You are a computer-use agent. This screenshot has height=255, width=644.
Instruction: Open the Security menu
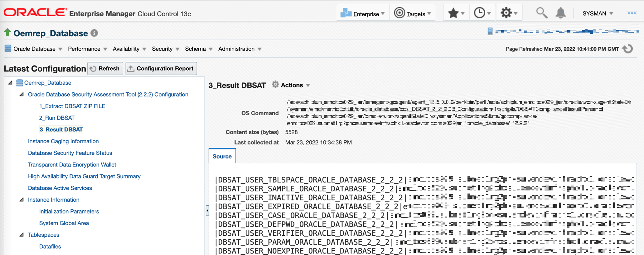click(165, 49)
